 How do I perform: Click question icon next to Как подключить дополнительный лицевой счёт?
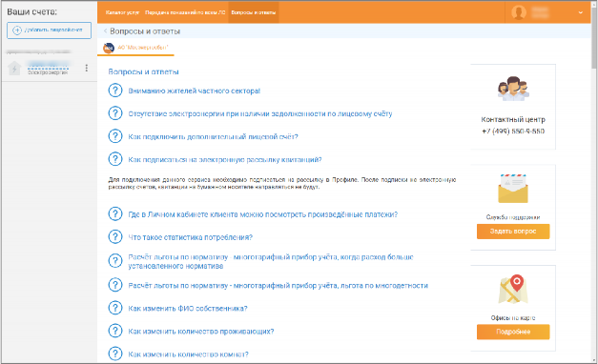(115, 136)
